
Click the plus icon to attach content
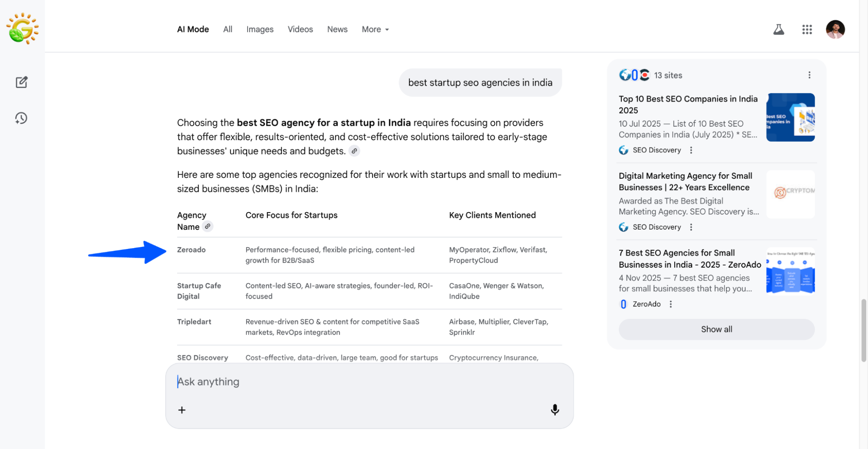(x=182, y=410)
